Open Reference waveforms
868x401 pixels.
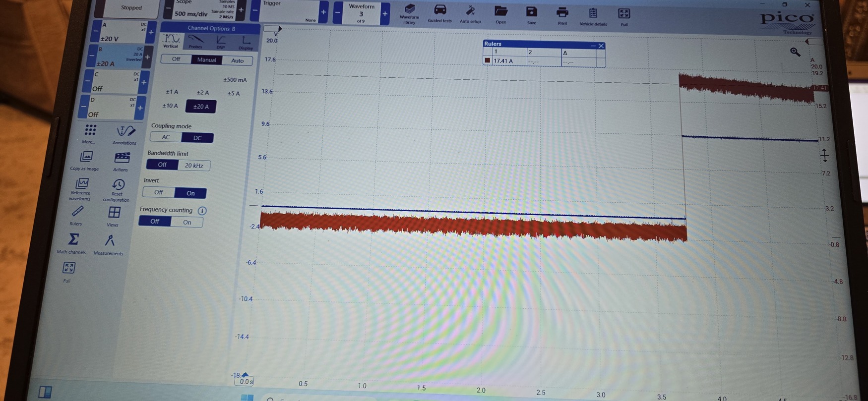pyautogui.click(x=81, y=189)
